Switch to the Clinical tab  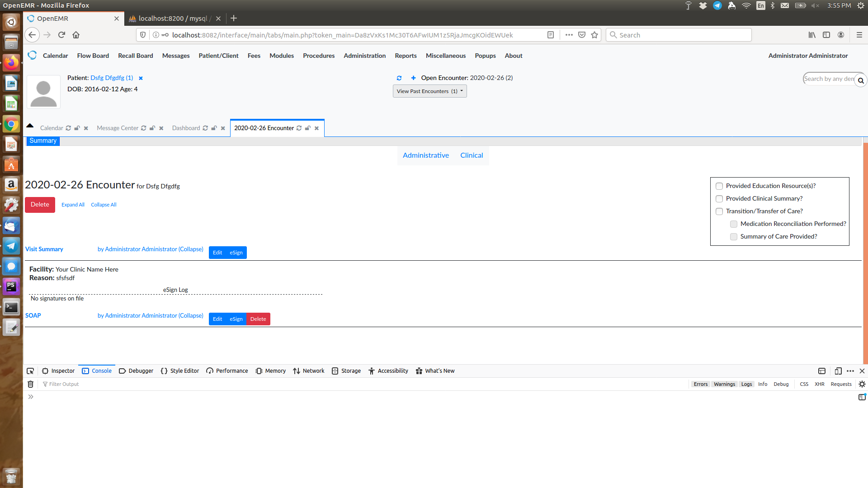point(472,155)
